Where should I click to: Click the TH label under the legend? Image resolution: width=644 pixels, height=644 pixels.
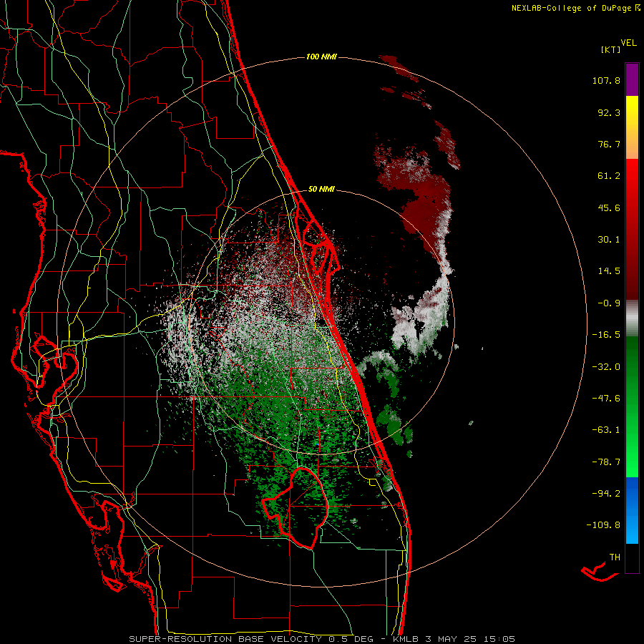(615, 557)
